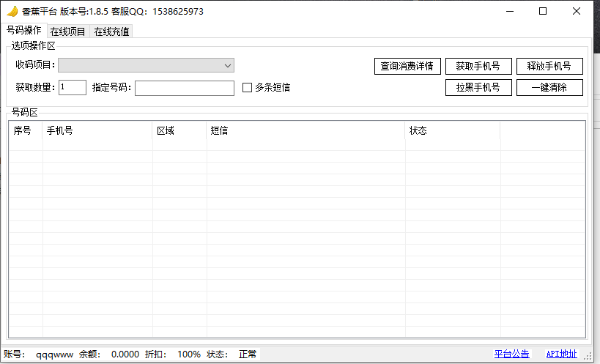Open the API地址 link
Screen dimensions: 600x364
[561, 354]
